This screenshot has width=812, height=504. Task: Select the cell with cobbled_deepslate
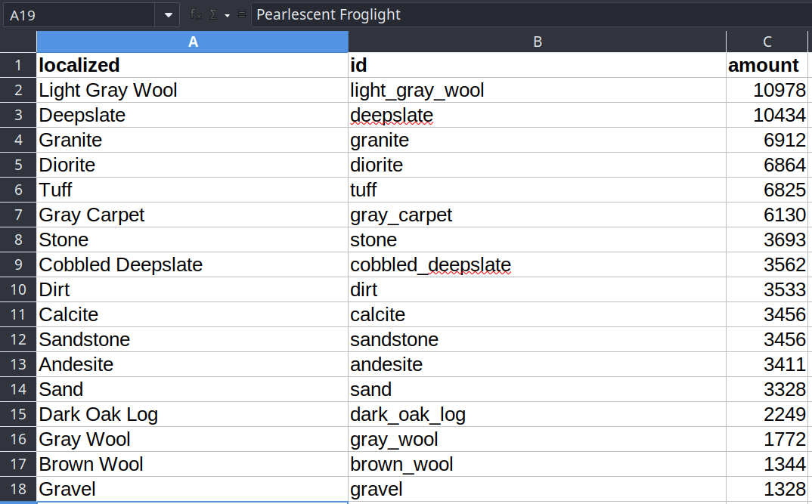(537, 264)
